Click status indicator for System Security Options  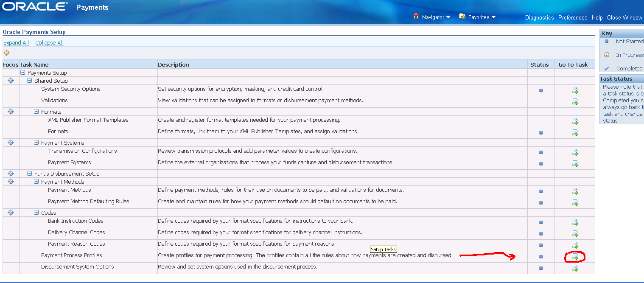541,90
